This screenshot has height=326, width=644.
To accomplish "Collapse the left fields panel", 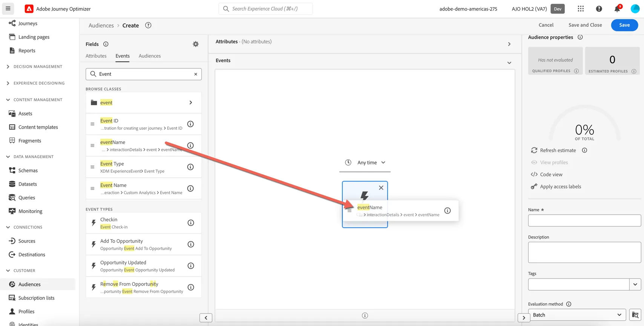I will click(x=206, y=318).
